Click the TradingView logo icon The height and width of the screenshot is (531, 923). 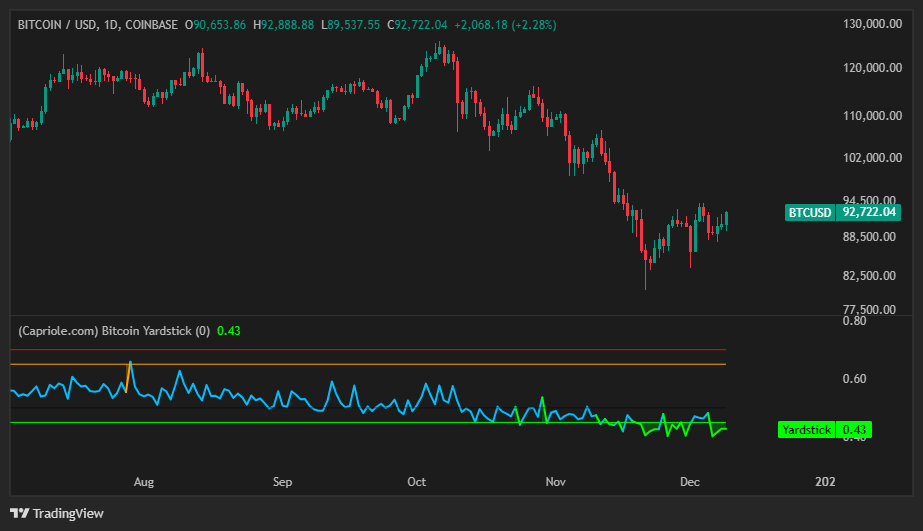tap(20, 513)
